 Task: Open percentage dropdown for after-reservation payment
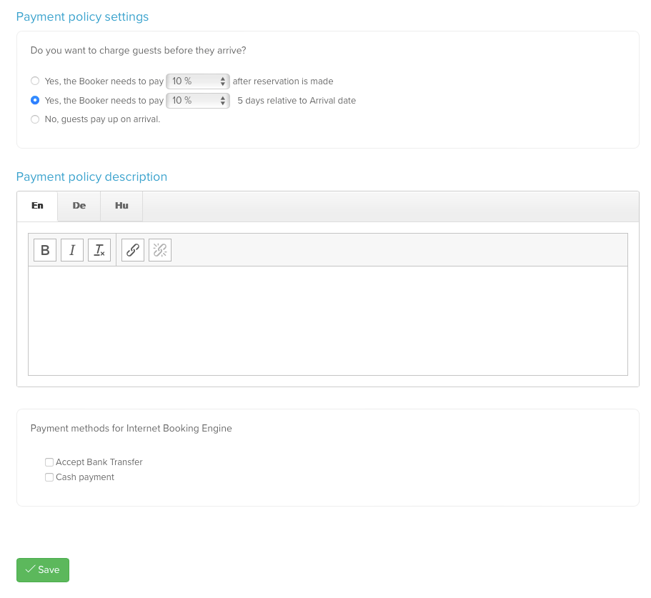coord(198,81)
